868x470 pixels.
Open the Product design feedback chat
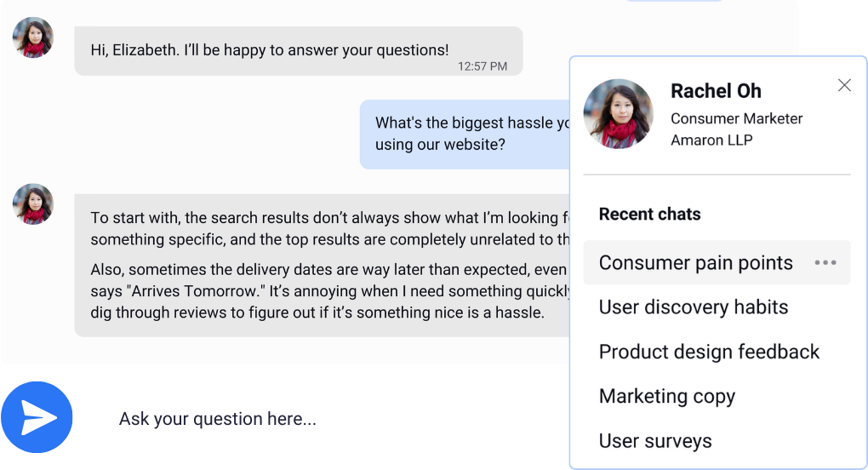[709, 352]
